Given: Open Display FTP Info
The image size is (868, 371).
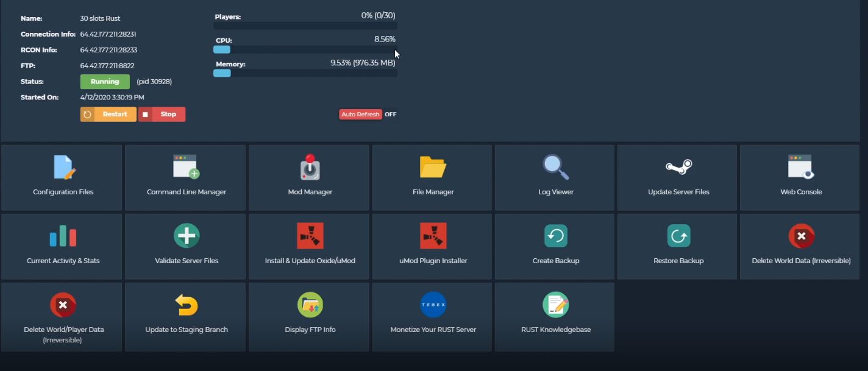Looking at the screenshot, I should point(308,316).
